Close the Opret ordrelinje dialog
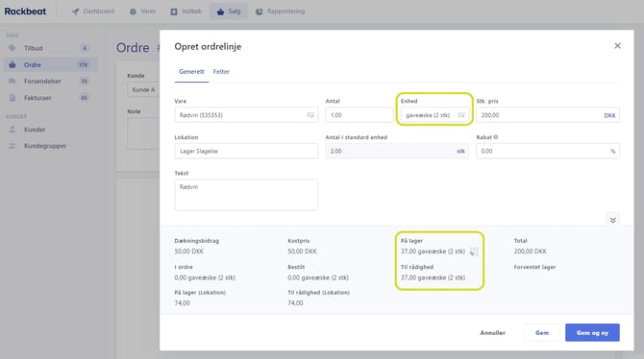The image size is (644, 359). coord(617,45)
